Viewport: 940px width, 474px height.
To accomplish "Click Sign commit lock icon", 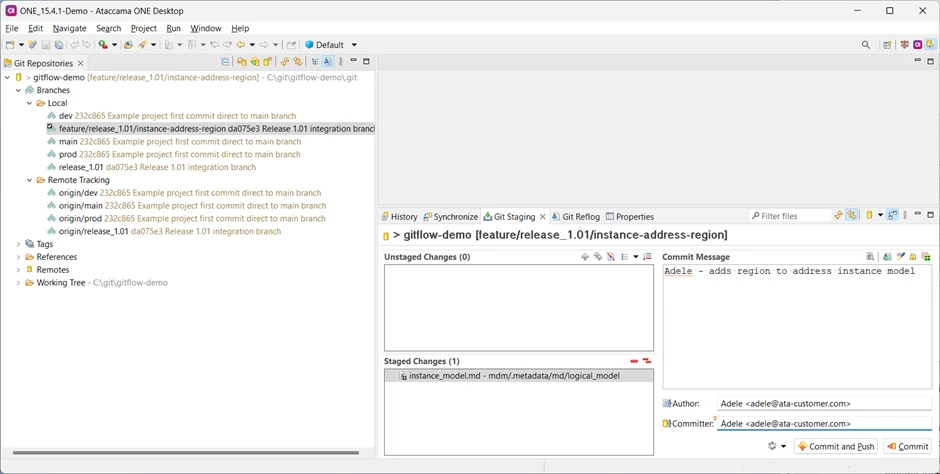I will pyautogui.click(x=913, y=257).
